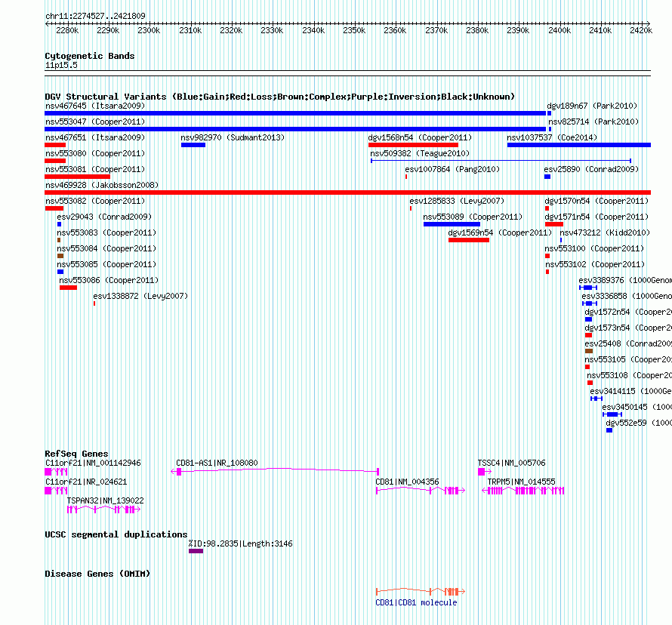
Task: Open the CD81|CD81 molecule OMIM link
Action: point(416,602)
